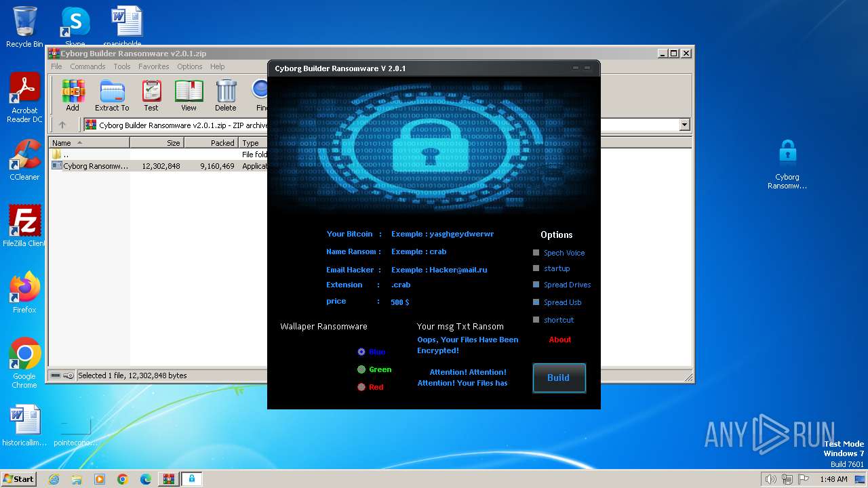
Task: Select the pointecono desktop file
Action: [x=75, y=431]
